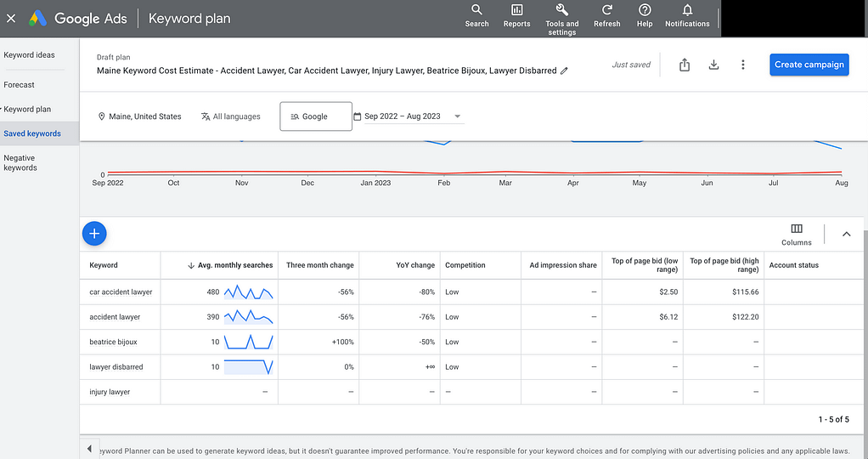Select the accident lawyer keyword row
Screen dimensions: 868x459
(x=471, y=317)
